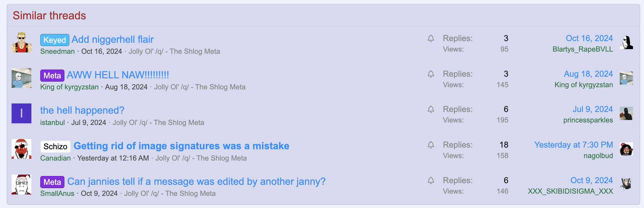
Task: Open 'the hell happened?' thread
Action: [x=82, y=110]
